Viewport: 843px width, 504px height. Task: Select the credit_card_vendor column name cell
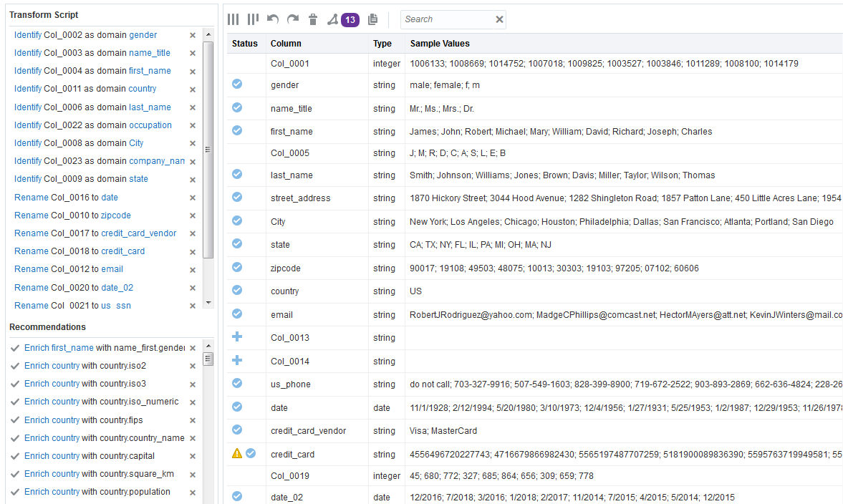tap(308, 431)
